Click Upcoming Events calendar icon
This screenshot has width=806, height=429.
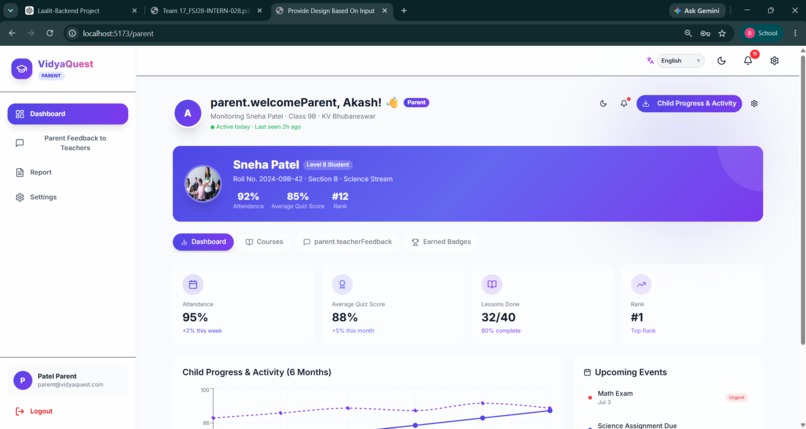(x=588, y=372)
